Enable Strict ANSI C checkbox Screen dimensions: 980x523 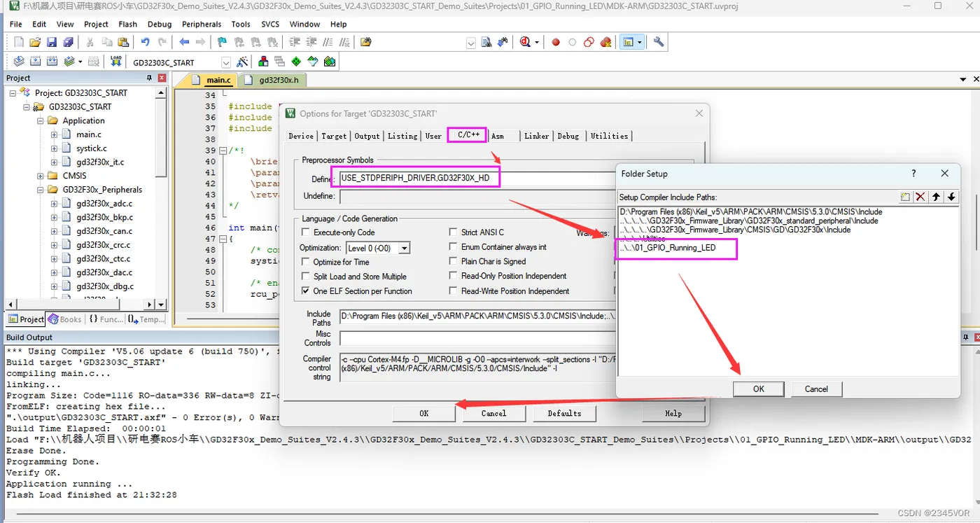(x=454, y=232)
